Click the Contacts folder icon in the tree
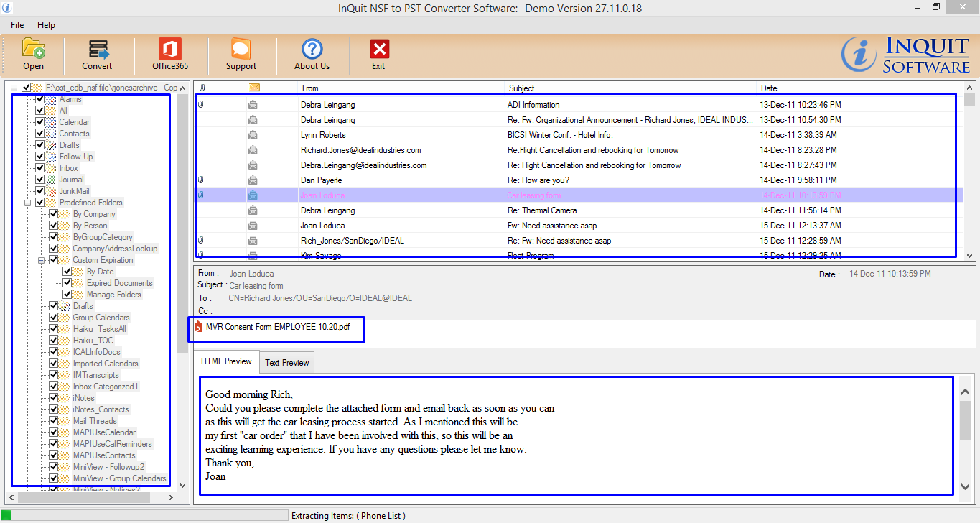980x523 pixels. click(51, 134)
